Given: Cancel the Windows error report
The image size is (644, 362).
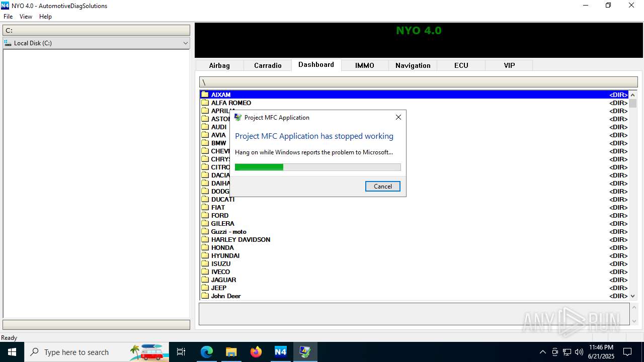Looking at the screenshot, I should 383,186.
